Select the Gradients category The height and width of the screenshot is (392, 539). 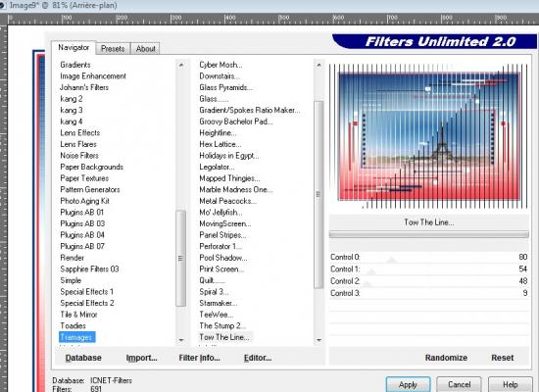pos(75,65)
